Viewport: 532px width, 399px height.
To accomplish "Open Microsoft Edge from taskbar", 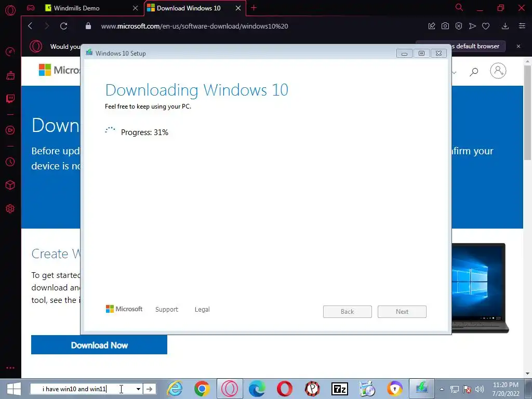I will pos(257,389).
